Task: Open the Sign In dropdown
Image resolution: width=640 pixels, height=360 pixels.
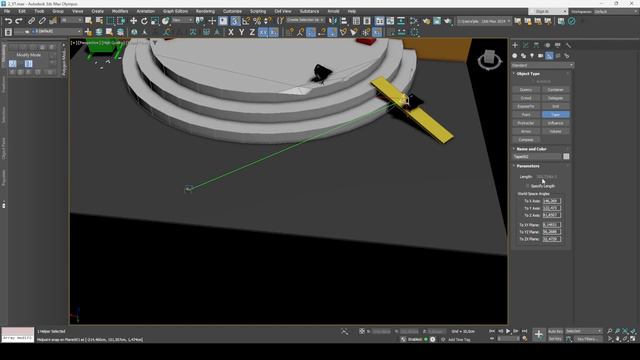Action: pyautogui.click(x=548, y=11)
